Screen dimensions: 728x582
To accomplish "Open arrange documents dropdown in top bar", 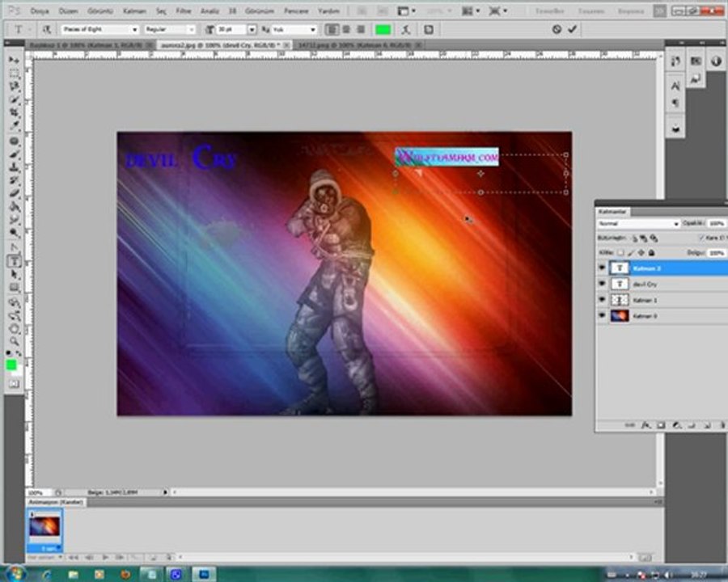I will (470, 11).
